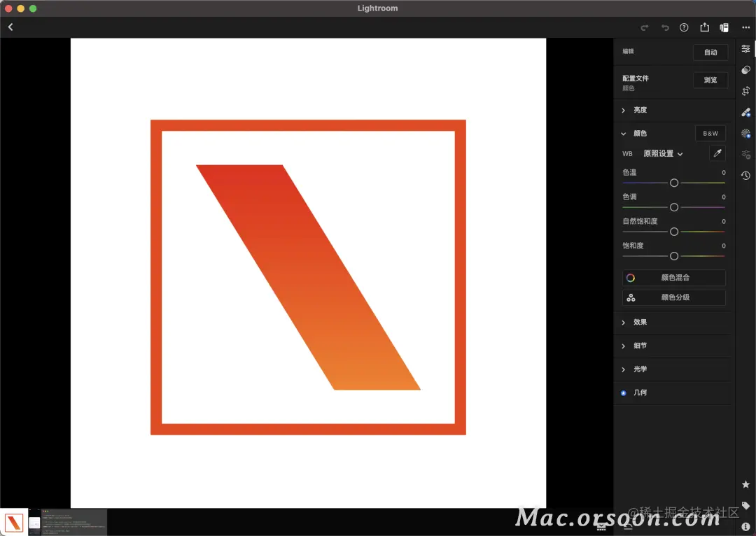Open the Keywords tag icon
This screenshot has height=536, width=756.
[745, 505]
